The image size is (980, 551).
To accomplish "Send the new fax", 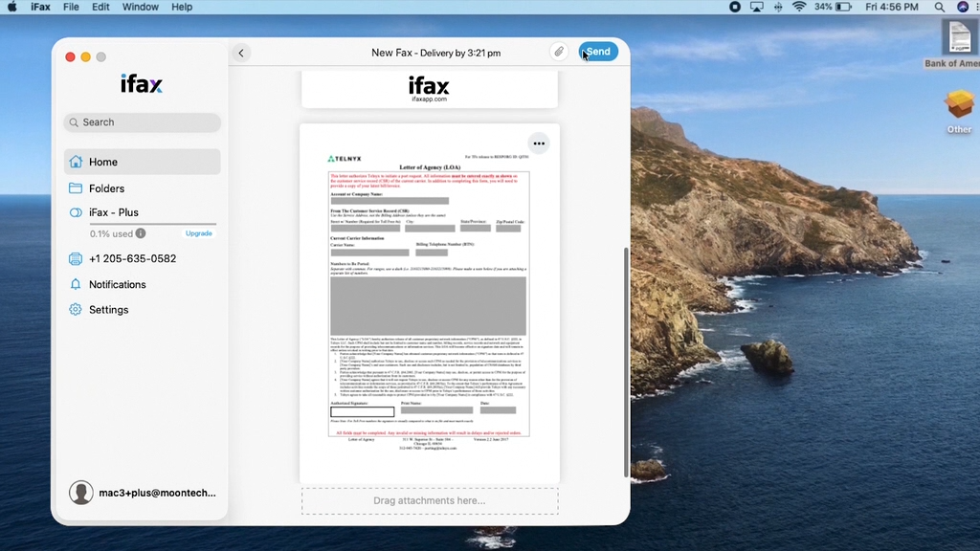I will point(598,52).
